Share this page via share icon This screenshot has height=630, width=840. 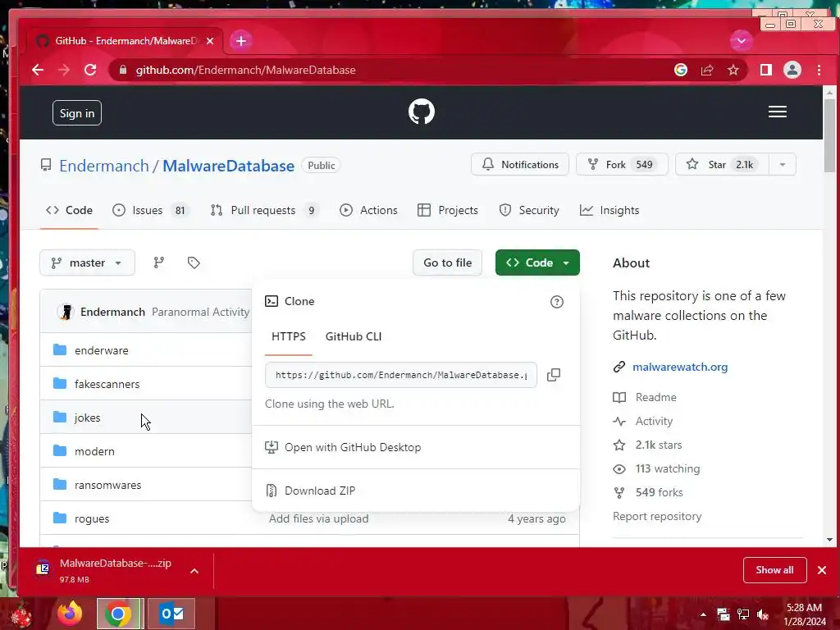(707, 70)
